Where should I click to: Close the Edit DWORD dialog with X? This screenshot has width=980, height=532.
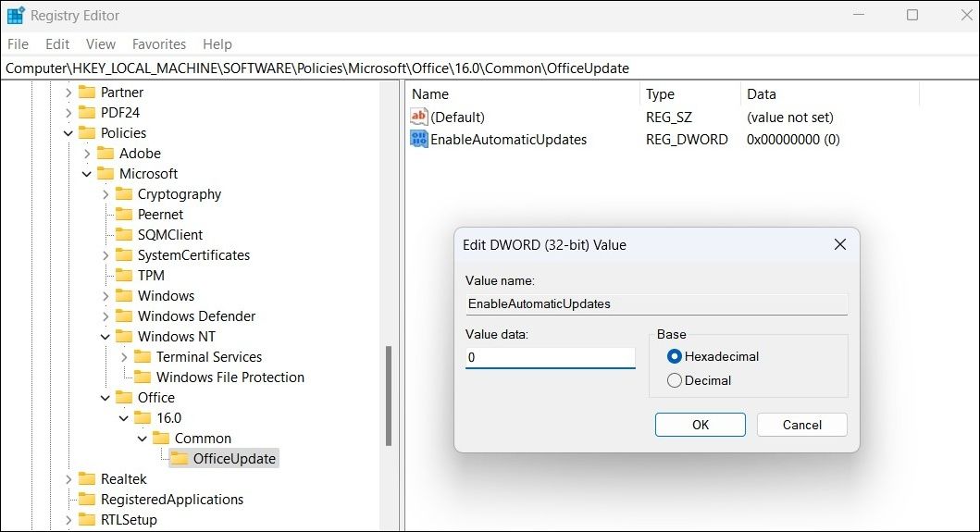(x=840, y=244)
